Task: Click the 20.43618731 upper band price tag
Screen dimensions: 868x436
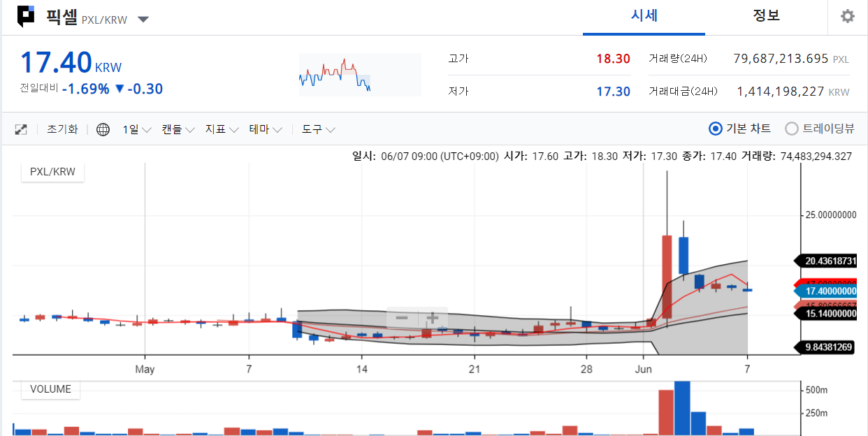Action: (x=826, y=261)
